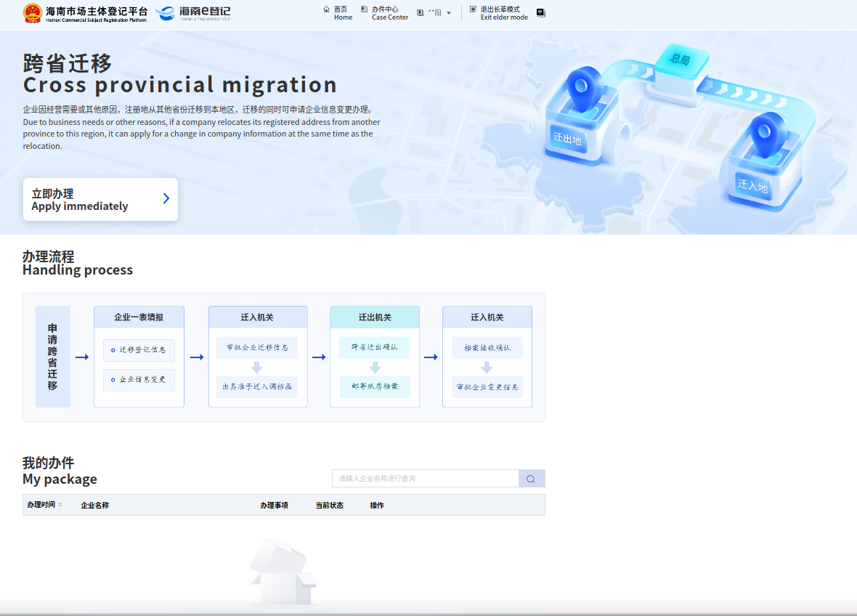
Task: Click the chevron on Apply immediately
Action: coord(166,198)
